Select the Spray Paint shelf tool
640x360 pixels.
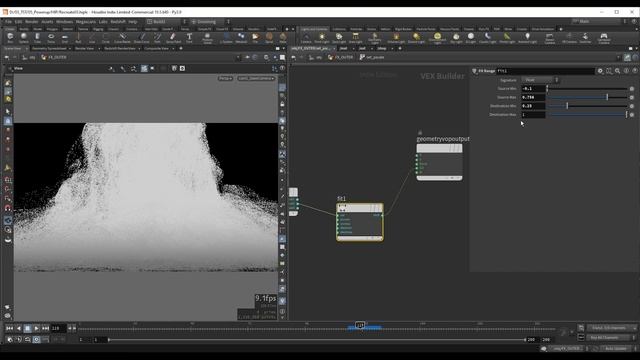tap(173, 38)
